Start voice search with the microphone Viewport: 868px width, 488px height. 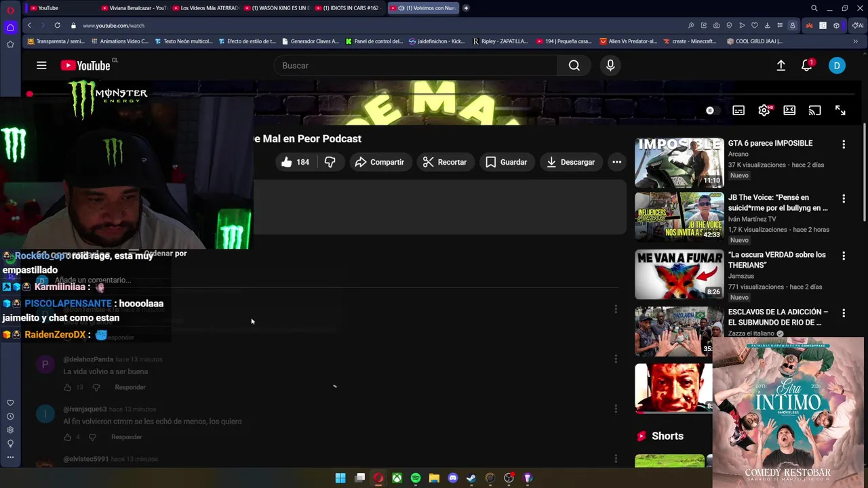click(610, 66)
